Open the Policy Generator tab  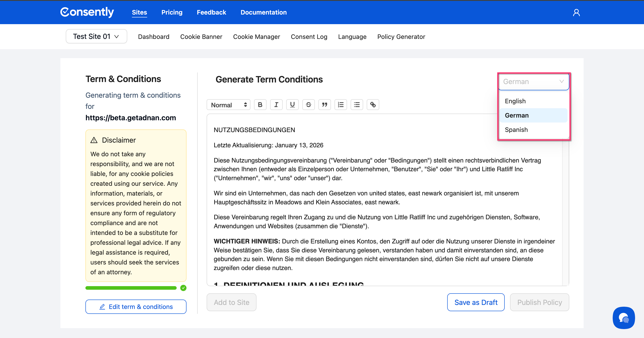[401, 37]
